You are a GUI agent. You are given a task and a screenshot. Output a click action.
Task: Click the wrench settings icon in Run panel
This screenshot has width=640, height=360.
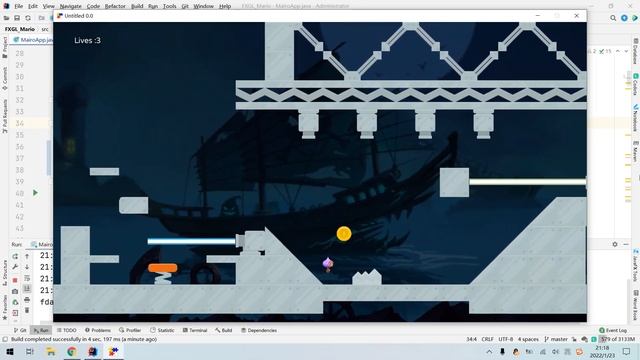pyautogui.click(x=15, y=267)
